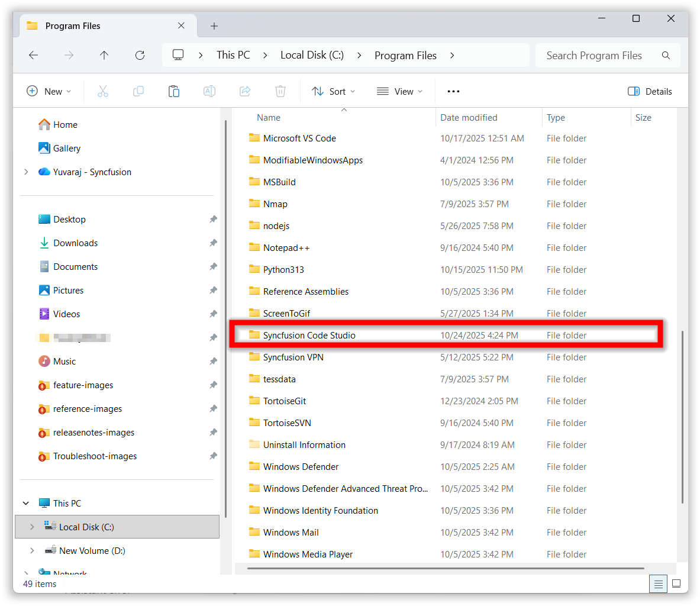Refresh the current folder view
This screenshot has height=606, width=700.
(x=140, y=55)
